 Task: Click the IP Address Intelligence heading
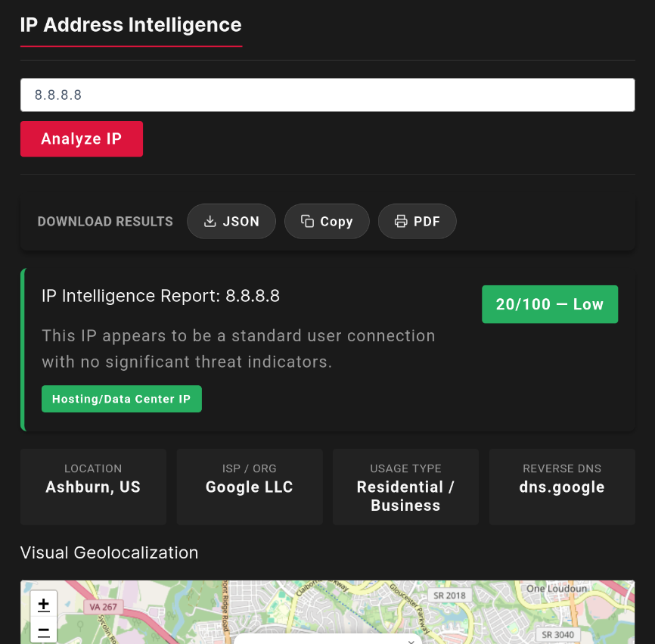(131, 25)
